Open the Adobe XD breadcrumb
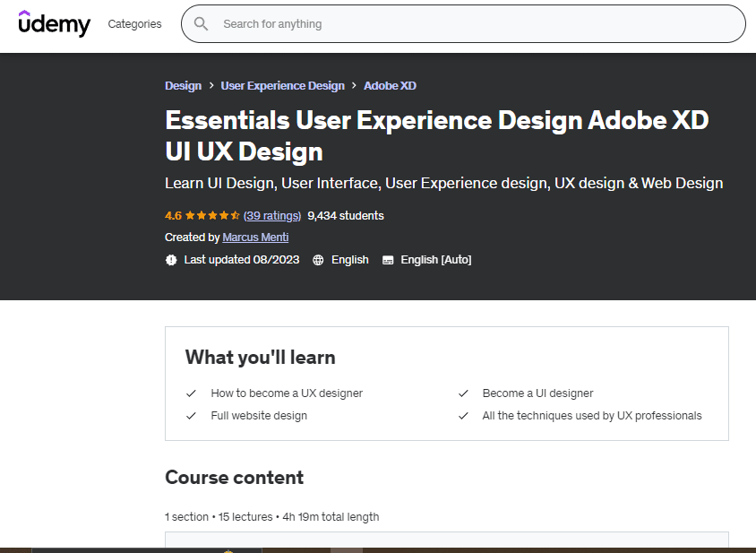756x553 pixels. click(x=390, y=86)
